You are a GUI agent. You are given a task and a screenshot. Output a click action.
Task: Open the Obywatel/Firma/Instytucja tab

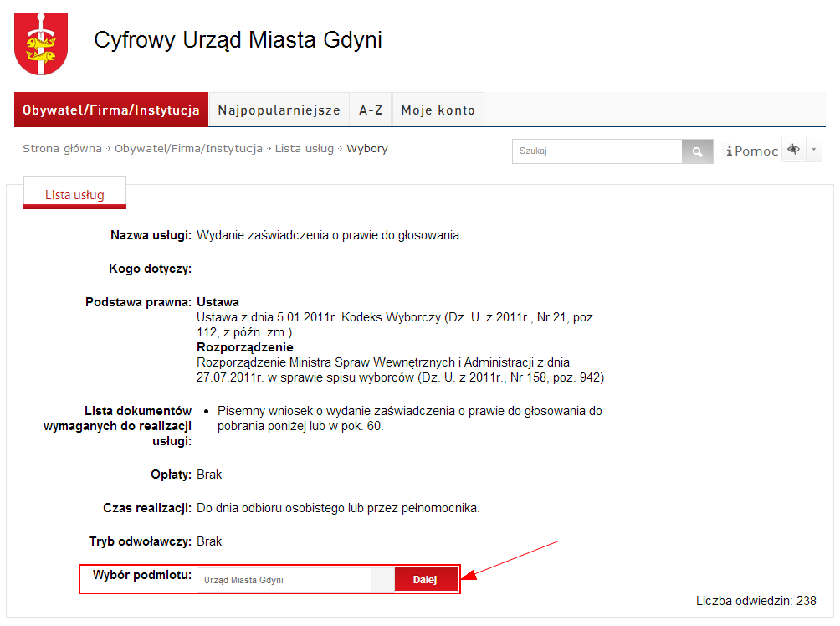click(110, 110)
